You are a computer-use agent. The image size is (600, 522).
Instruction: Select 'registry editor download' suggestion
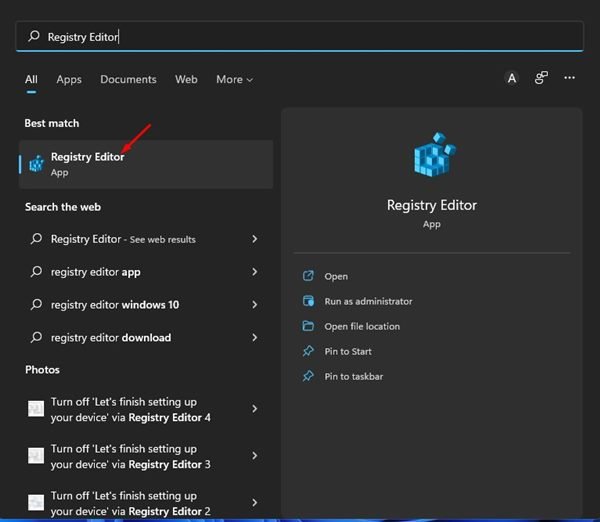coord(146,338)
